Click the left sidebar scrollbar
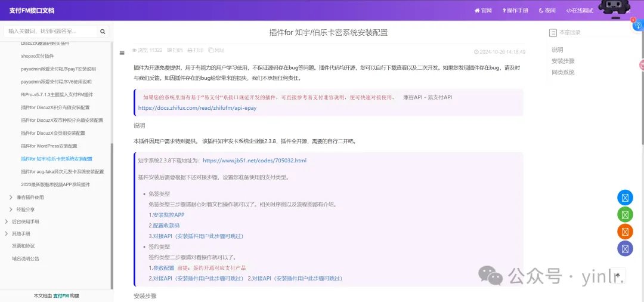 112,216
